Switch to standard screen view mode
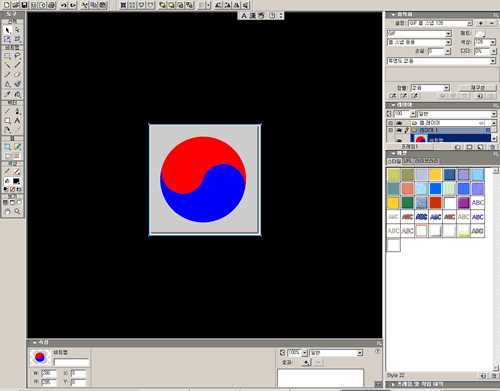 [5, 202]
